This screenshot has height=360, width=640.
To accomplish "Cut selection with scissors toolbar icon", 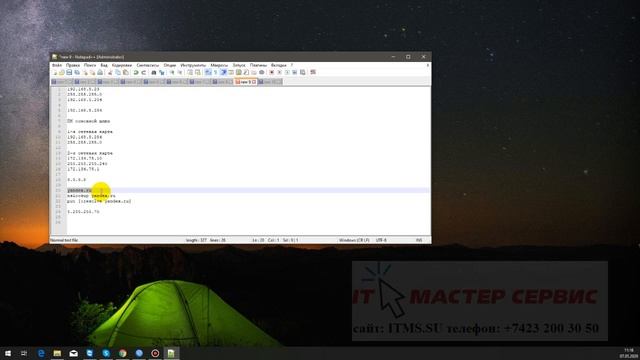I will [x=110, y=72].
